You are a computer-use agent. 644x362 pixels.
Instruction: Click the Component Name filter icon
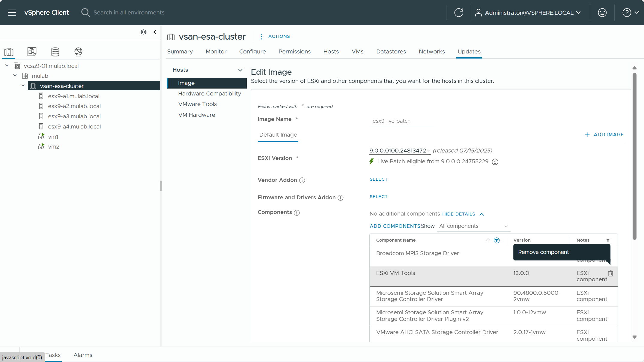pos(497,240)
